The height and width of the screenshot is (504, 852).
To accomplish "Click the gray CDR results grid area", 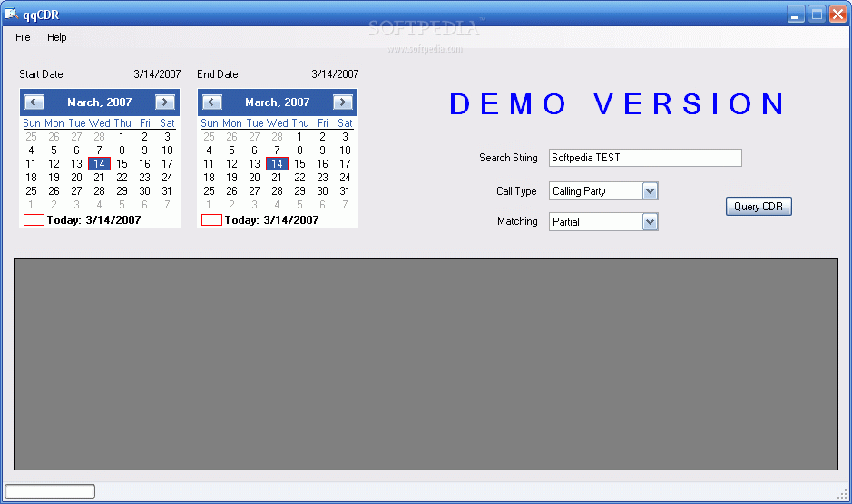I will click(x=426, y=364).
